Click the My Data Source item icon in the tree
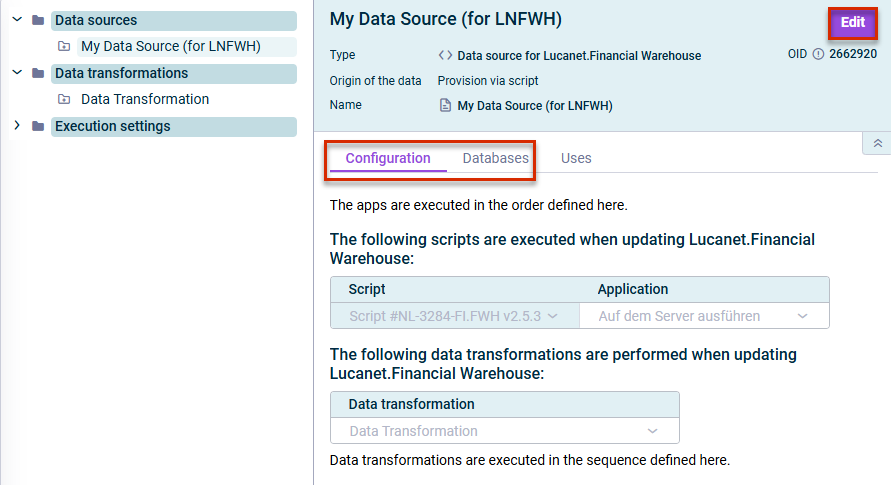Image resolution: width=891 pixels, height=485 pixels. (64, 47)
